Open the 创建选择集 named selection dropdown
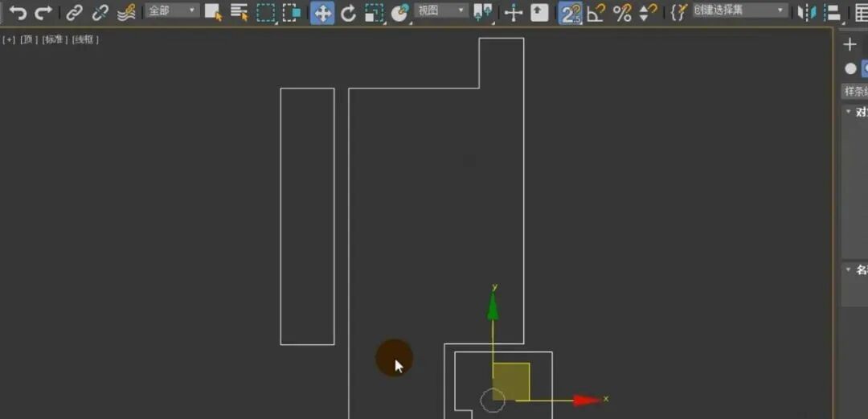 [x=740, y=10]
